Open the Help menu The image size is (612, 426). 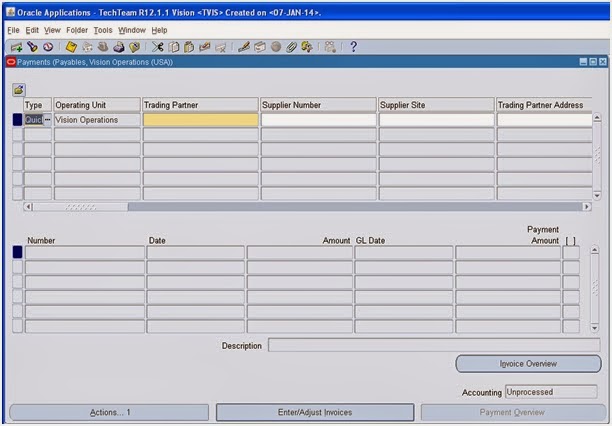click(159, 30)
